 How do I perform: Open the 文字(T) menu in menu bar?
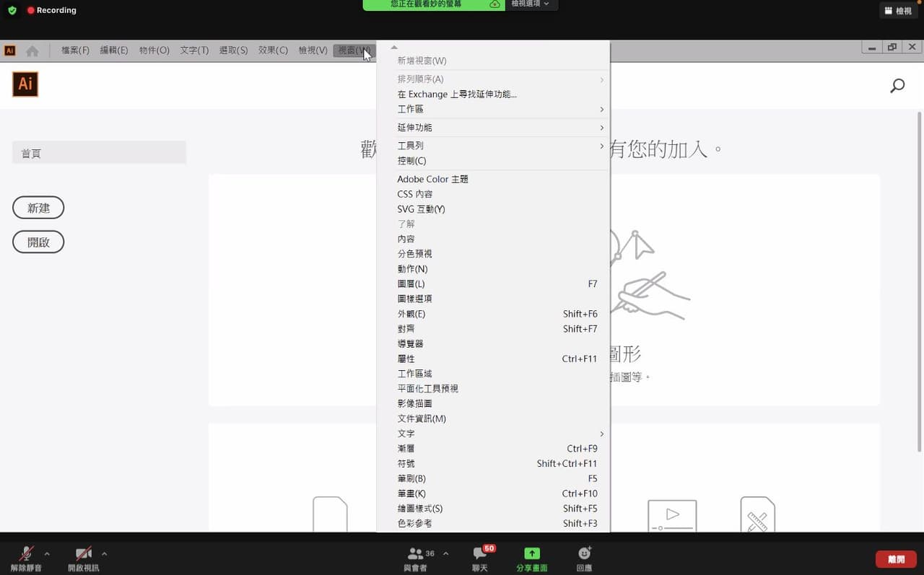pos(194,51)
